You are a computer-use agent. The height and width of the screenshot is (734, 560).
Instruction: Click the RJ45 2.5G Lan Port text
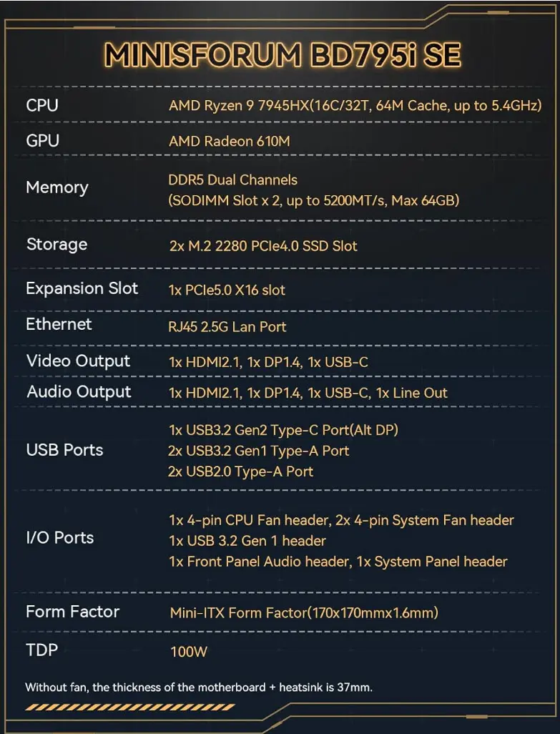click(227, 327)
